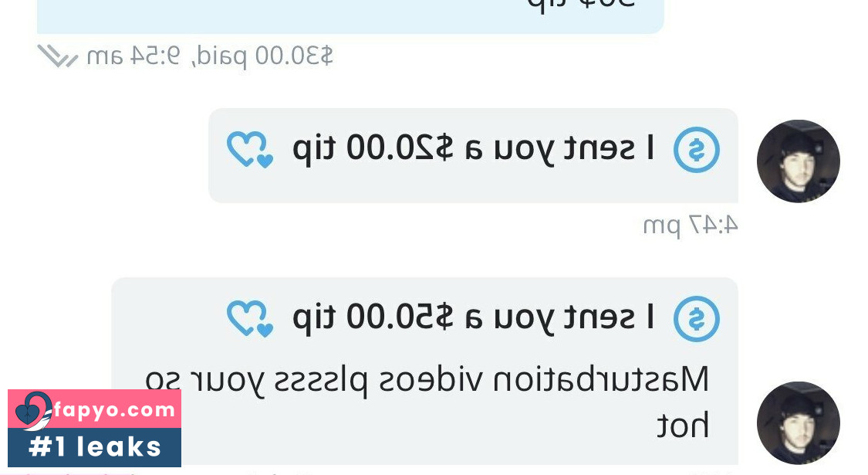Click the fapyo heart logo icon
This screenshot has width=868, height=475.
pyautogui.click(x=32, y=411)
